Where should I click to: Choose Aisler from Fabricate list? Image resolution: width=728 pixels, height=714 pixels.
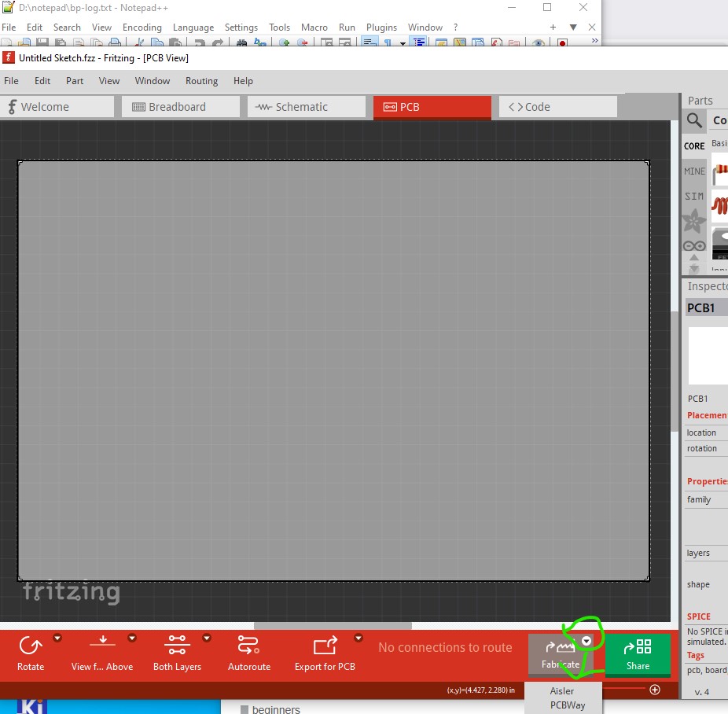point(562,691)
